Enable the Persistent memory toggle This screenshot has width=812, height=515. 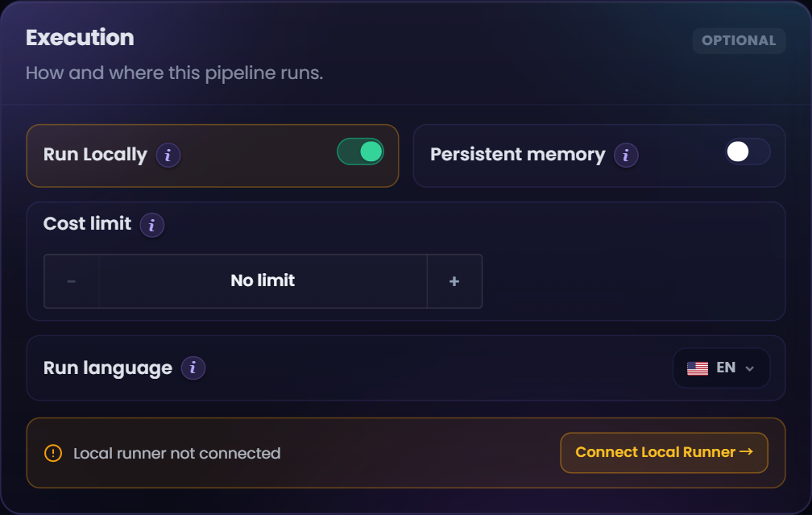tap(748, 152)
